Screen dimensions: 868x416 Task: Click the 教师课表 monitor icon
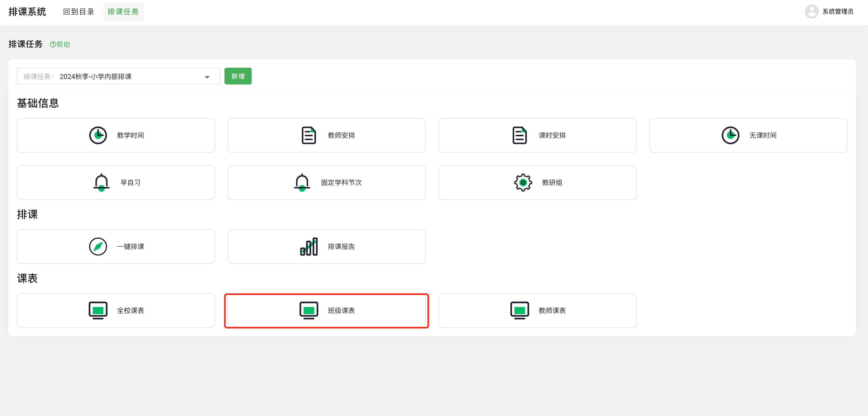(519, 310)
